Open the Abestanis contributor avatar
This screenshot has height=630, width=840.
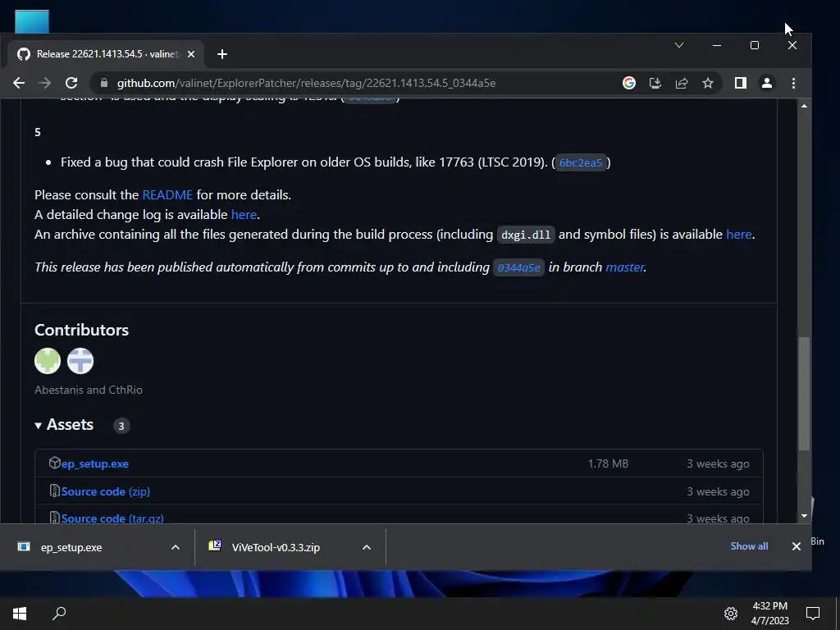pyautogui.click(x=48, y=361)
